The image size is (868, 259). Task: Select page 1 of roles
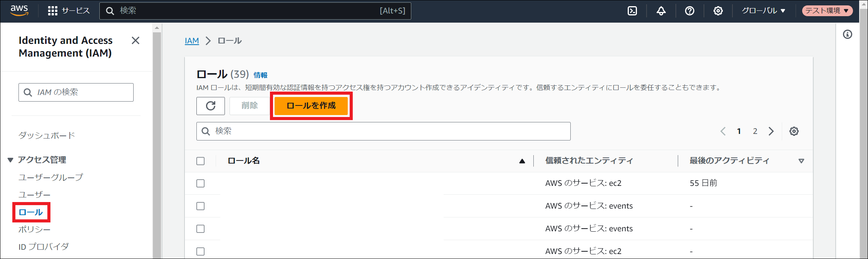pyautogui.click(x=739, y=131)
